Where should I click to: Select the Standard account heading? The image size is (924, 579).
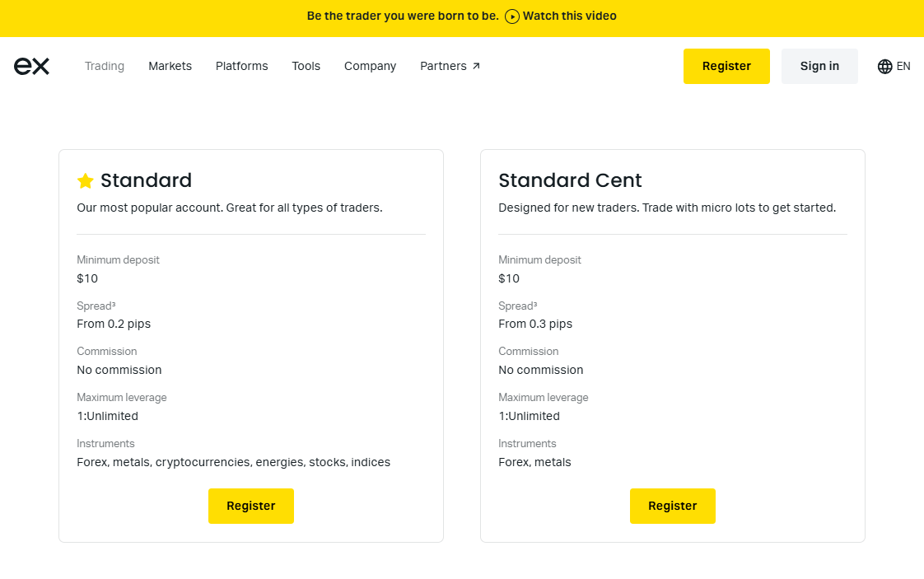tap(146, 180)
